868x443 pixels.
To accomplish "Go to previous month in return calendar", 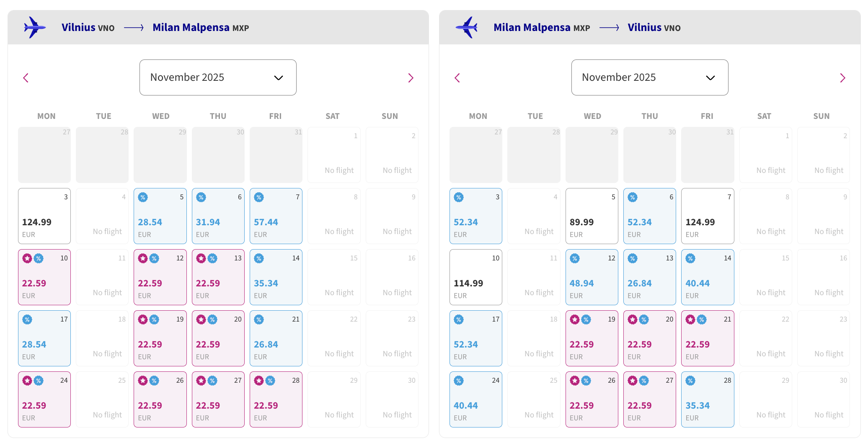I will 457,78.
